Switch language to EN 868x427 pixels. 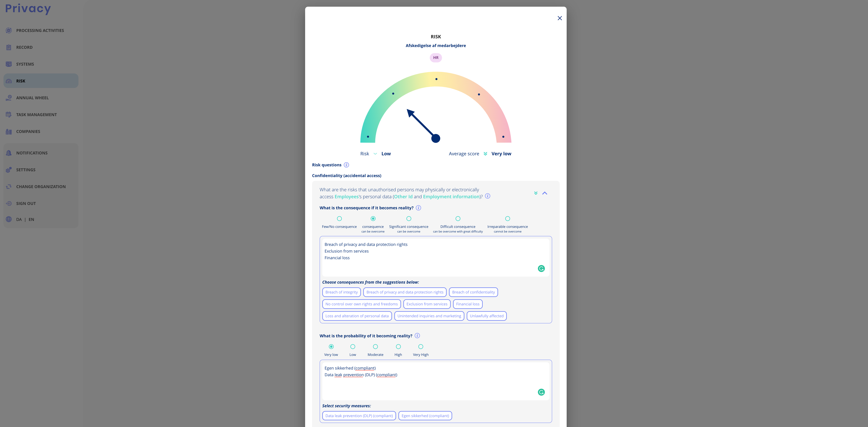[31, 219]
